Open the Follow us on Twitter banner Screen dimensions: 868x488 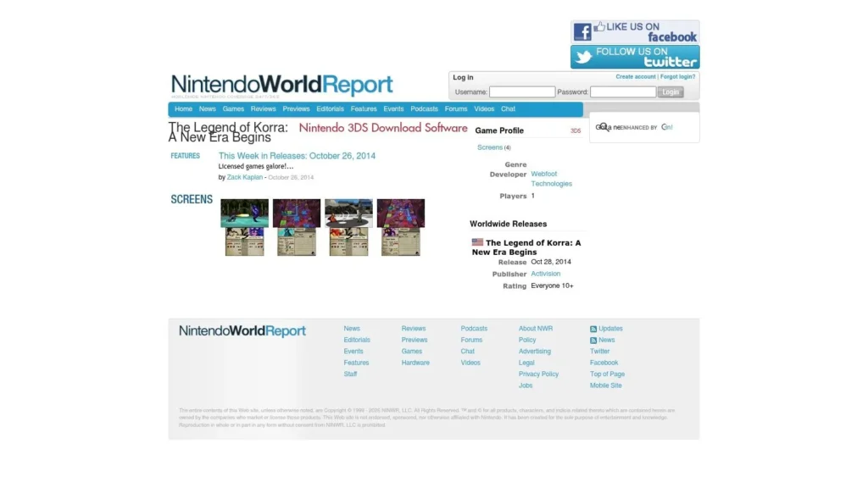[635, 57]
